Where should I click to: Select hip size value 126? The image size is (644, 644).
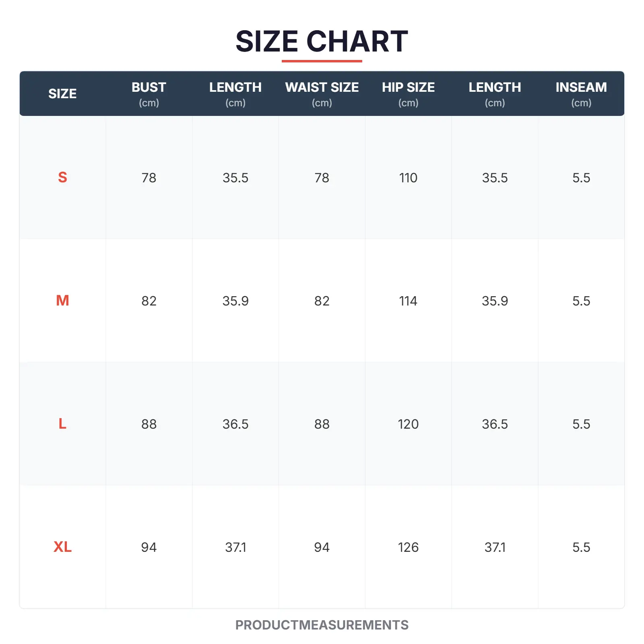coord(408,547)
